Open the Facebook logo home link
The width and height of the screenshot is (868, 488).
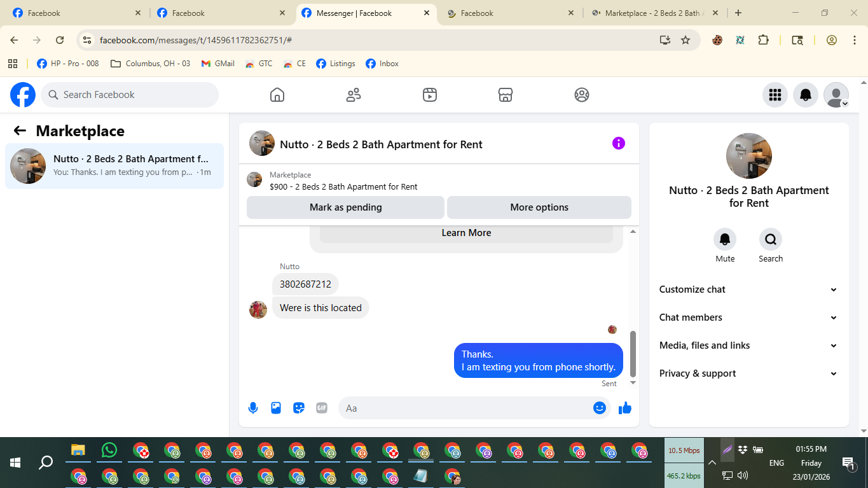click(23, 95)
